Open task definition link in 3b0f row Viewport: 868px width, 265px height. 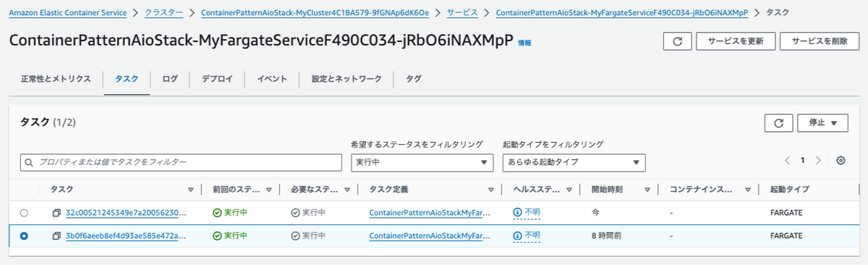[430, 236]
